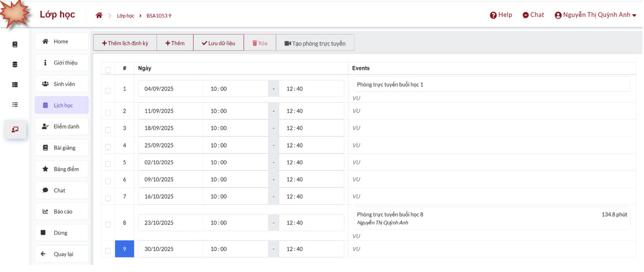Open the Help link icon

493,15
